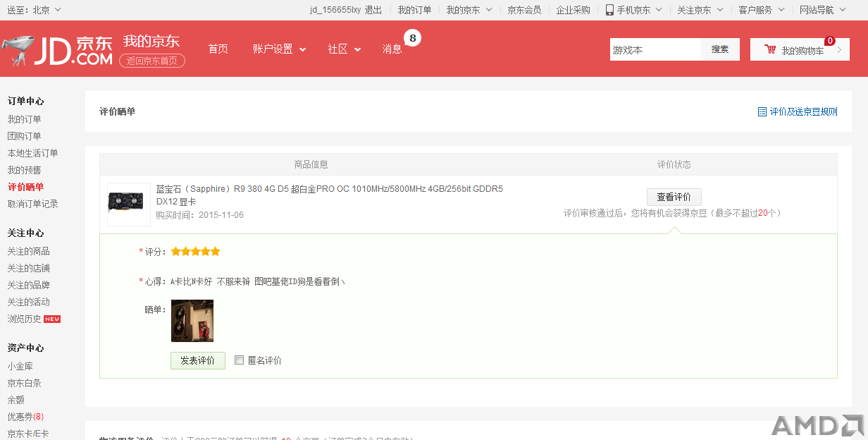Click the mobile phone icon for 手机京东
The image size is (868, 440).
click(610, 10)
